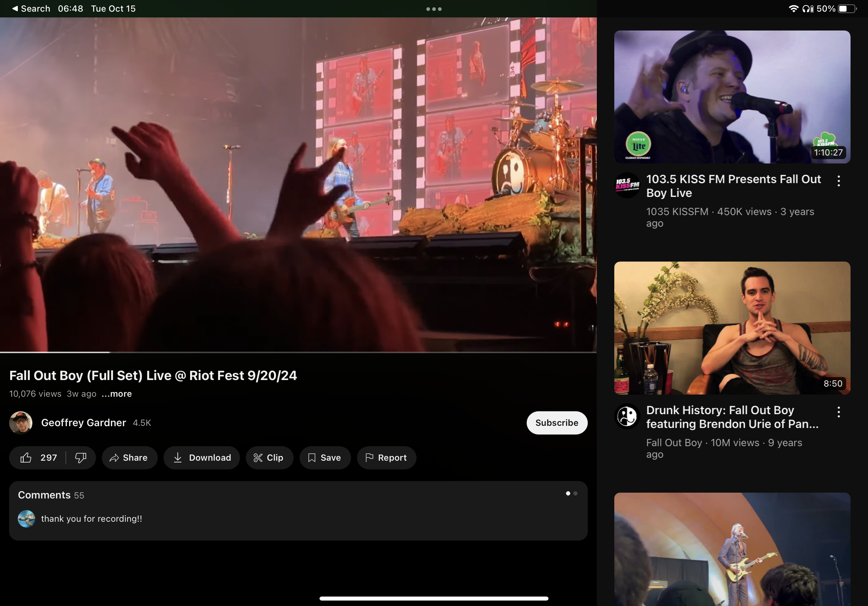Select the Fall Out Boy (Full Set) video title
Screen dimensions: 868x606
[x=153, y=376]
